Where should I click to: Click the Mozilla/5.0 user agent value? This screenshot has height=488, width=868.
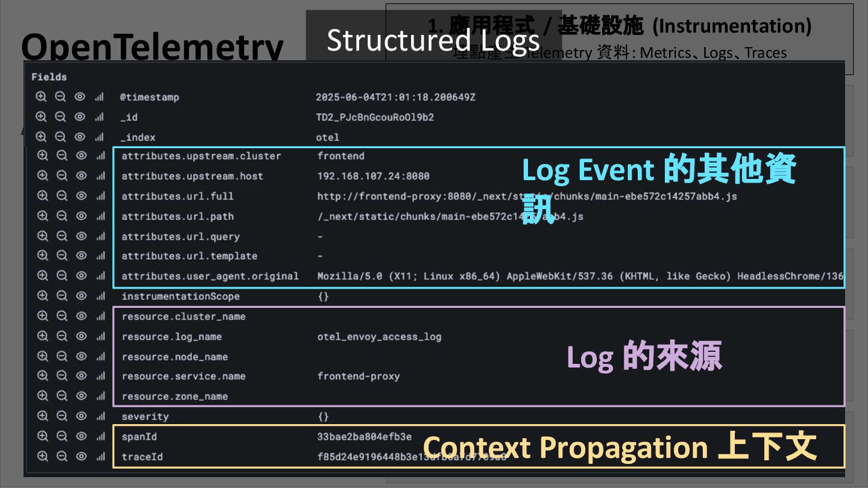pos(580,276)
